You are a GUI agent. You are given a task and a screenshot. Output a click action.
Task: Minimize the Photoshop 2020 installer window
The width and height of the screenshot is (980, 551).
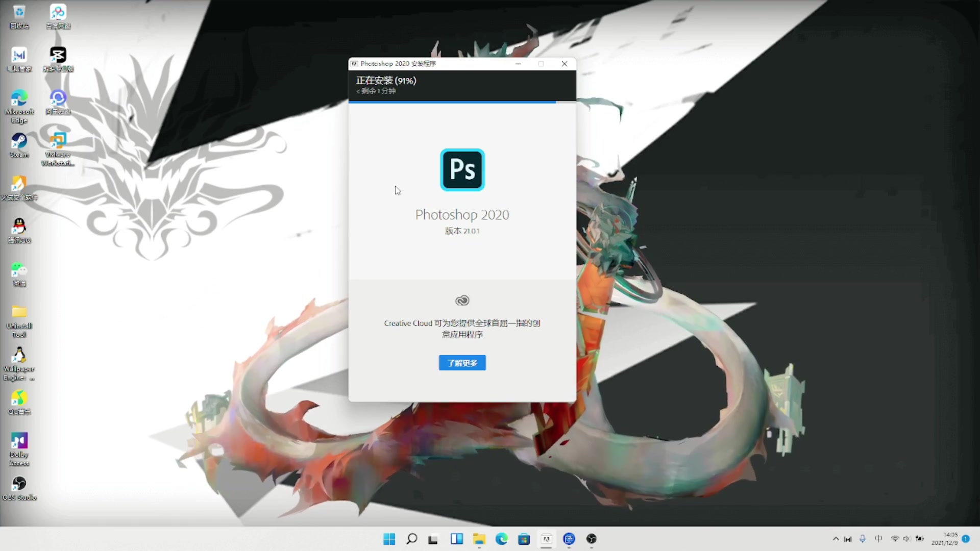[518, 64]
